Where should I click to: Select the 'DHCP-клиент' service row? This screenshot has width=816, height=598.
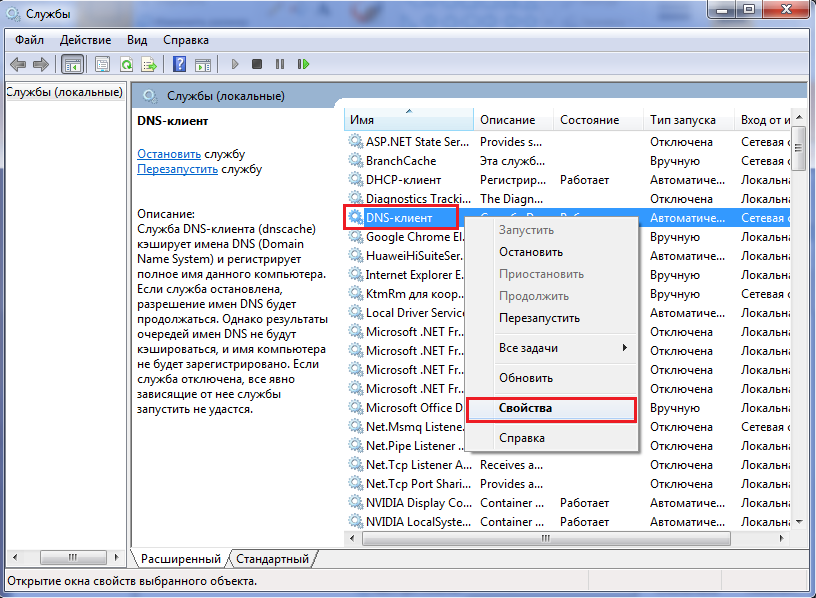pyautogui.click(x=405, y=180)
